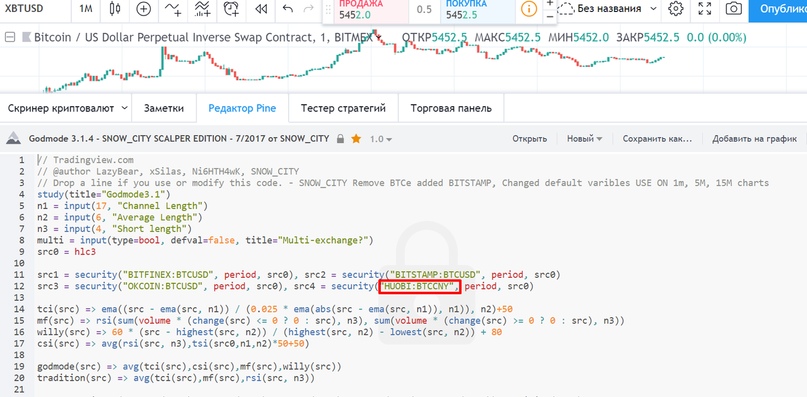Undo the last chart action
This screenshot has height=397, width=807.
click(x=288, y=9)
